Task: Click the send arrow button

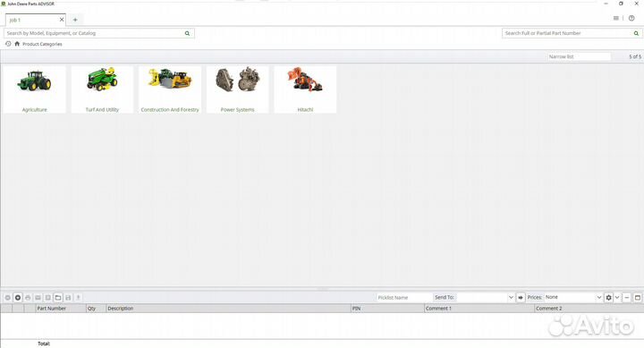Action: click(x=521, y=298)
